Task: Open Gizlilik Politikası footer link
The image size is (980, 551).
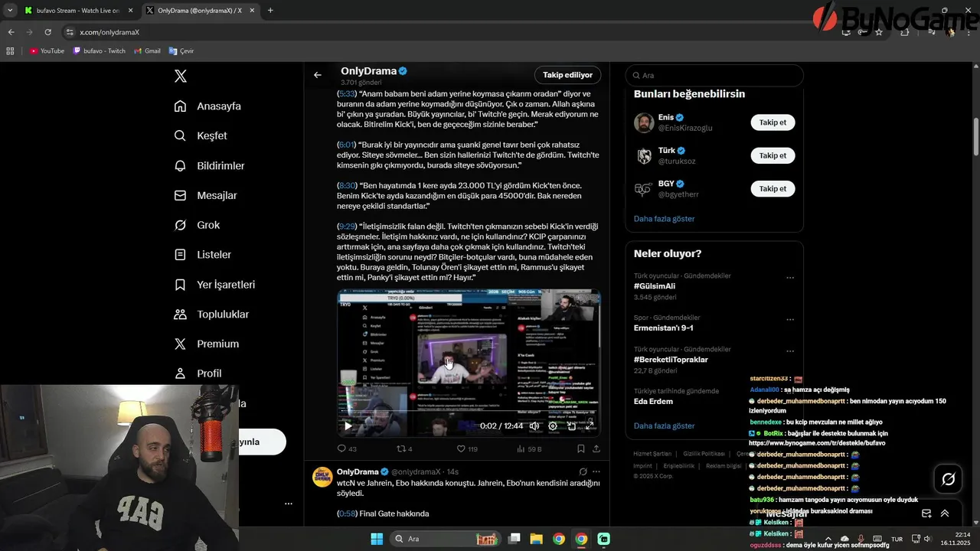Action: [x=704, y=454]
